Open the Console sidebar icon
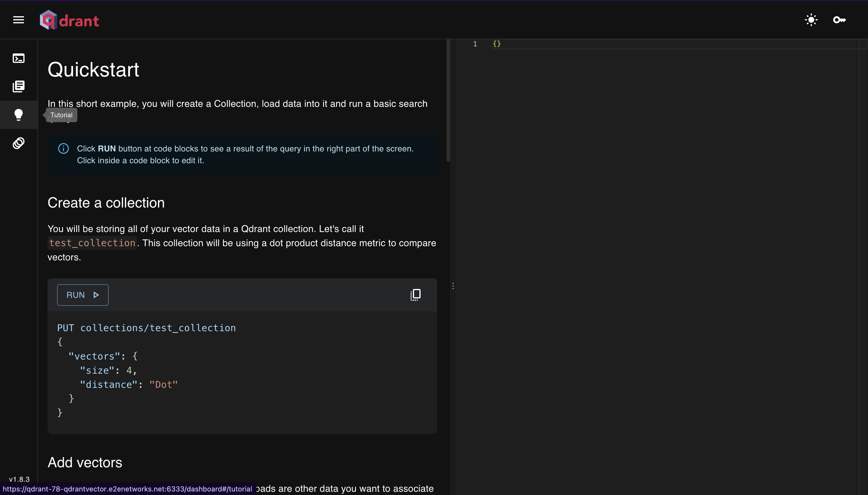868x495 pixels. pyautogui.click(x=18, y=58)
